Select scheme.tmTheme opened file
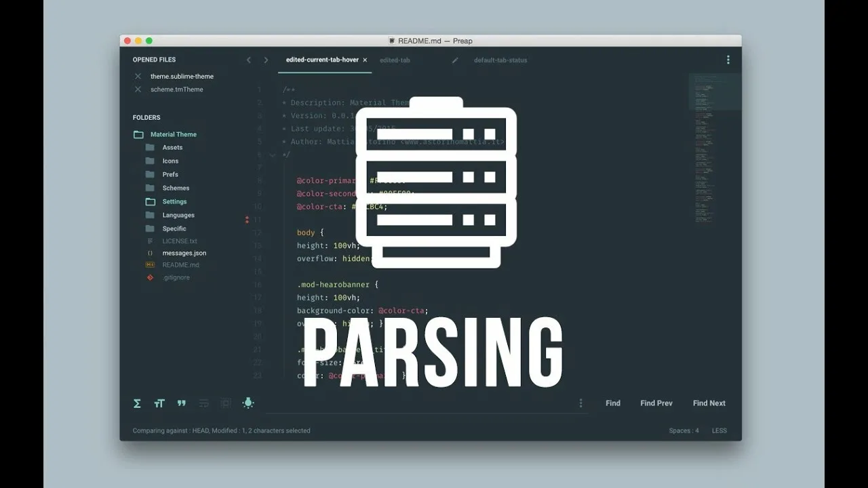 tap(176, 89)
